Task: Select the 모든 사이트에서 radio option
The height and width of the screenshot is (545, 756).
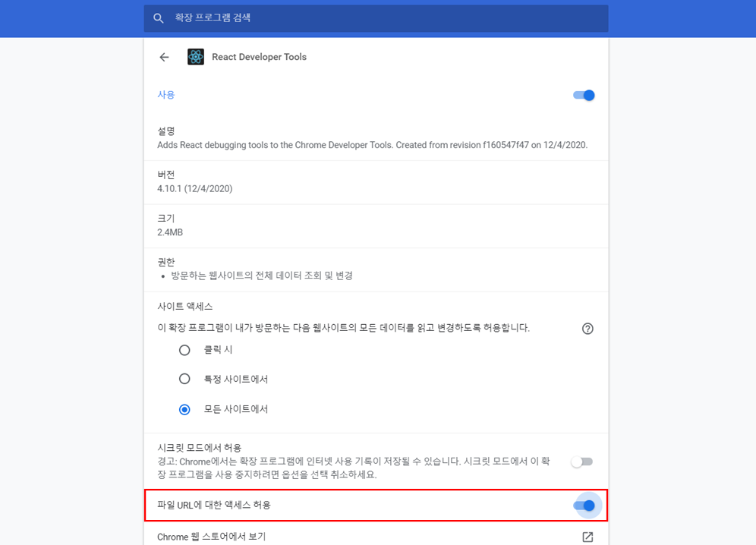Action: pos(184,409)
